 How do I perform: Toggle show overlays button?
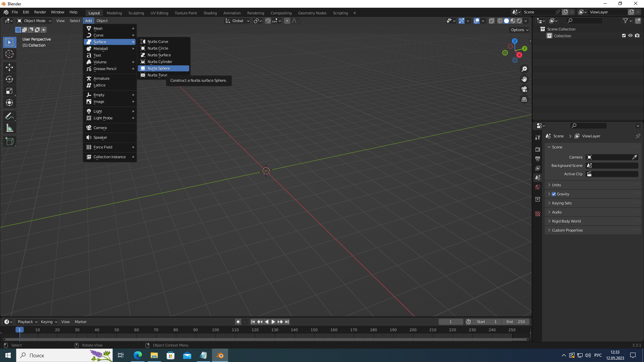[476, 21]
